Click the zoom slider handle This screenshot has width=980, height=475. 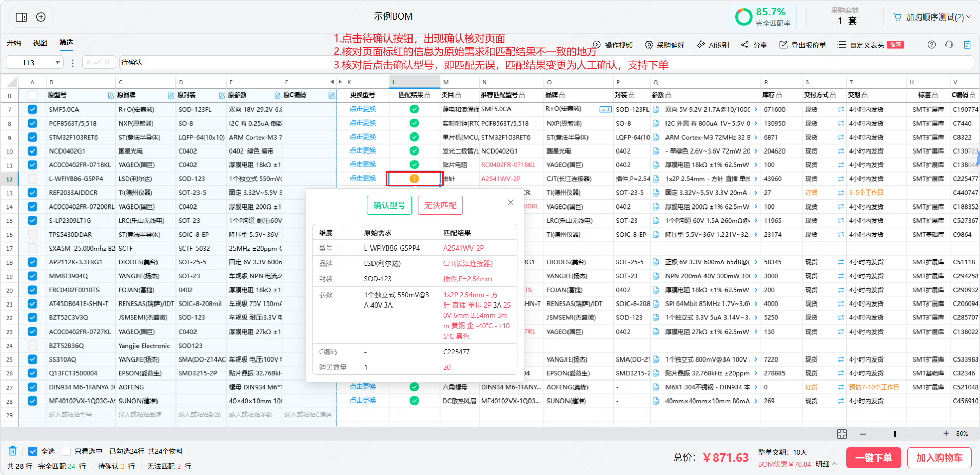point(894,434)
